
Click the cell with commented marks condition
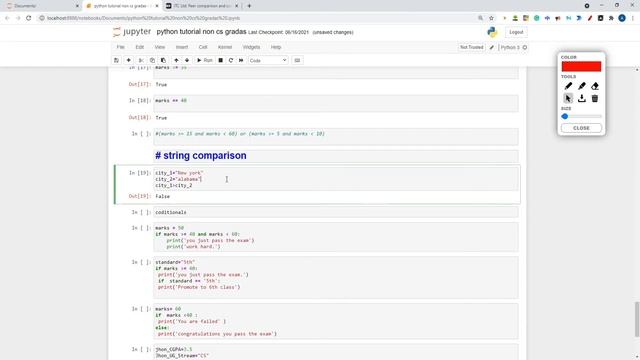point(336,137)
